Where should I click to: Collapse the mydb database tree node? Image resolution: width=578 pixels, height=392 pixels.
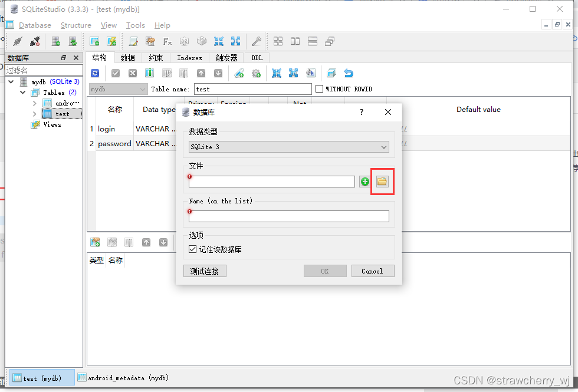coord(11,82)
